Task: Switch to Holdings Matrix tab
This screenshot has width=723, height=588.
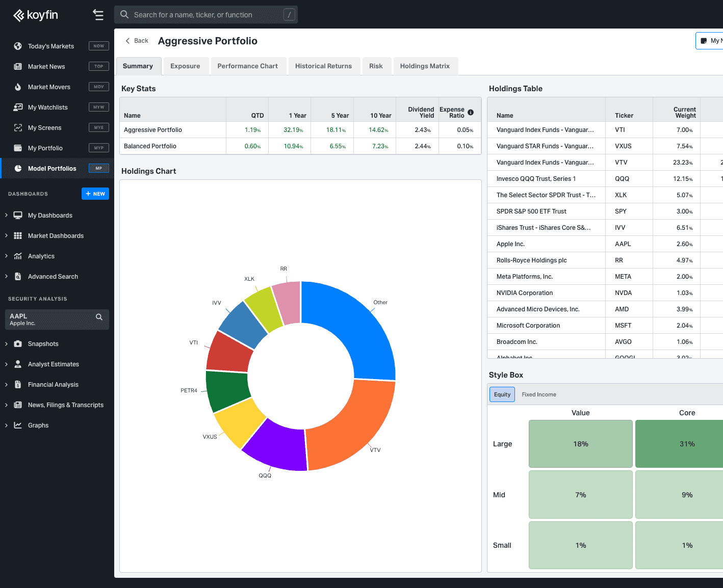Action: pyautogui.click(x=425, y=66)
